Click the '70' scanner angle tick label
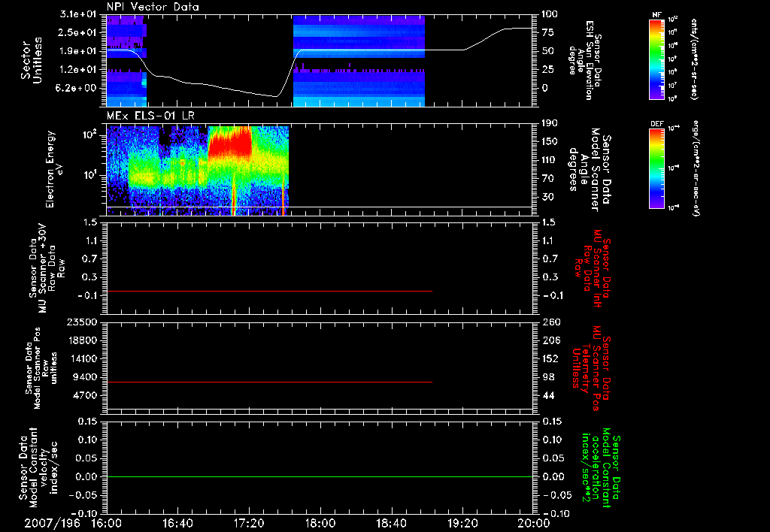Image resolution: width=770 pixels, height=532 pixels. coord(548,179)
